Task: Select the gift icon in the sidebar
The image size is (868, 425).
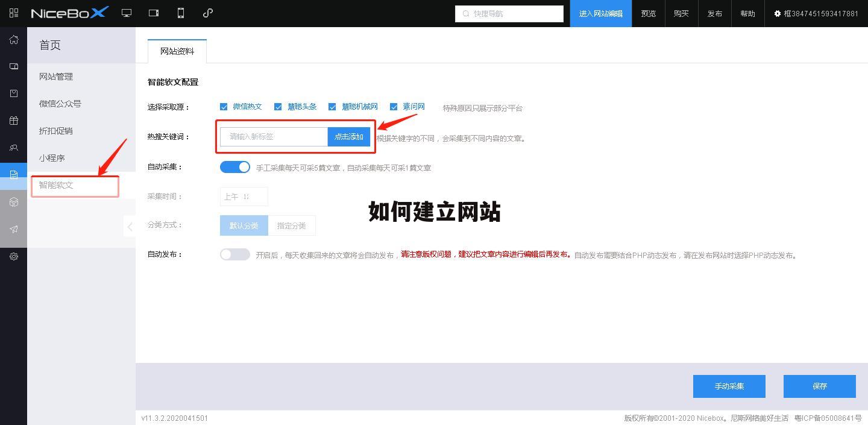Action: [13, 121]
